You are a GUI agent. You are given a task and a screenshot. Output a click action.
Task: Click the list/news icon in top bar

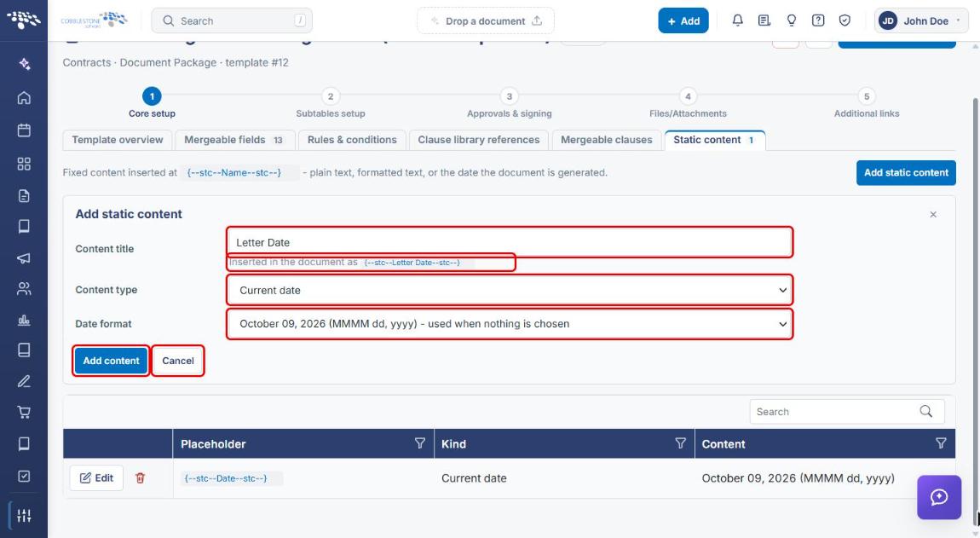pos(764,20)
